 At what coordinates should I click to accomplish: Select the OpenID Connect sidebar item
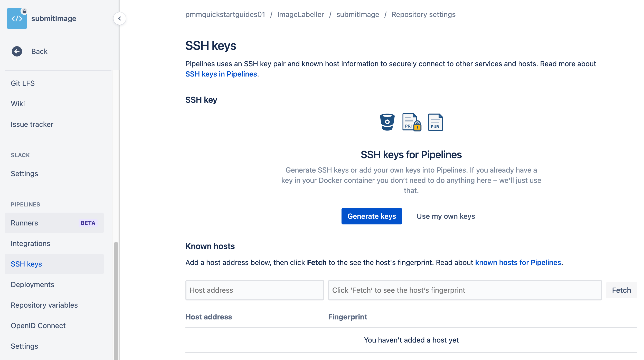(38, 325)
